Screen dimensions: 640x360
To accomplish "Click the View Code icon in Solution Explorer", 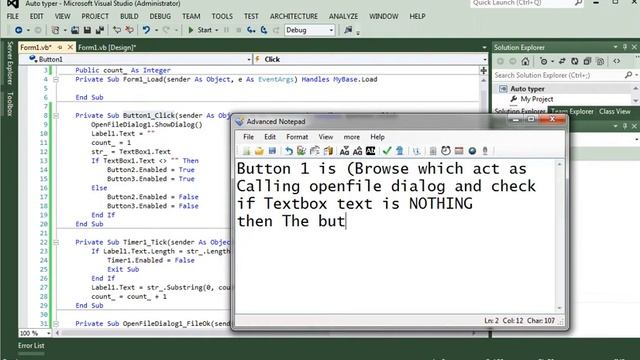I will [617, 62].
